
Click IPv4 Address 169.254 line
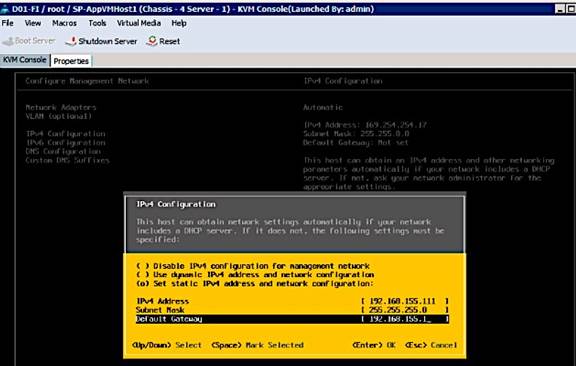click(x=366, y=125)
